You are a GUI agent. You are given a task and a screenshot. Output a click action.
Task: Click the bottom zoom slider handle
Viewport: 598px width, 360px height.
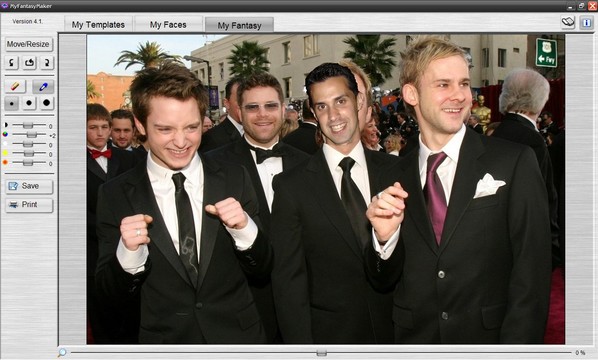click(x=322, y=353)
